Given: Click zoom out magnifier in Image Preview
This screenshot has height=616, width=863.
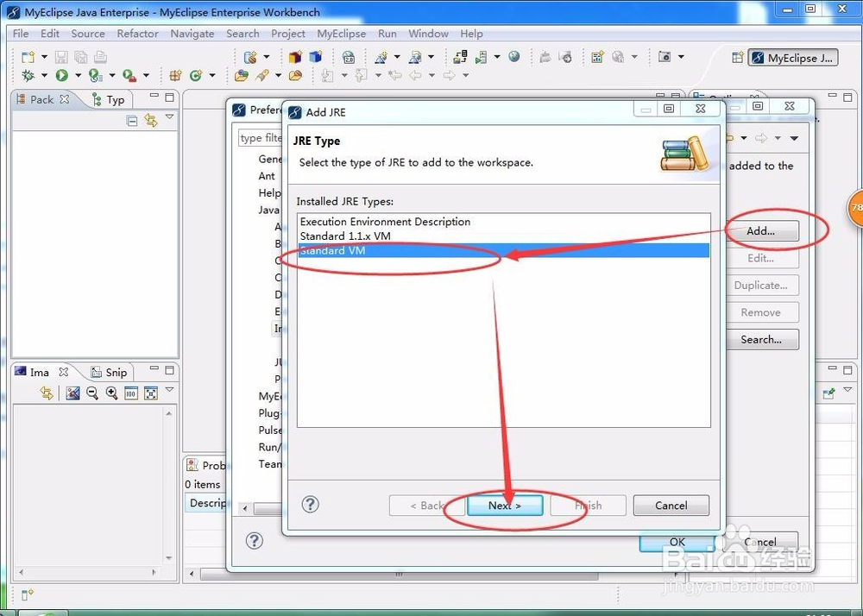Looking at the screenshot, I should pos(92,393).
